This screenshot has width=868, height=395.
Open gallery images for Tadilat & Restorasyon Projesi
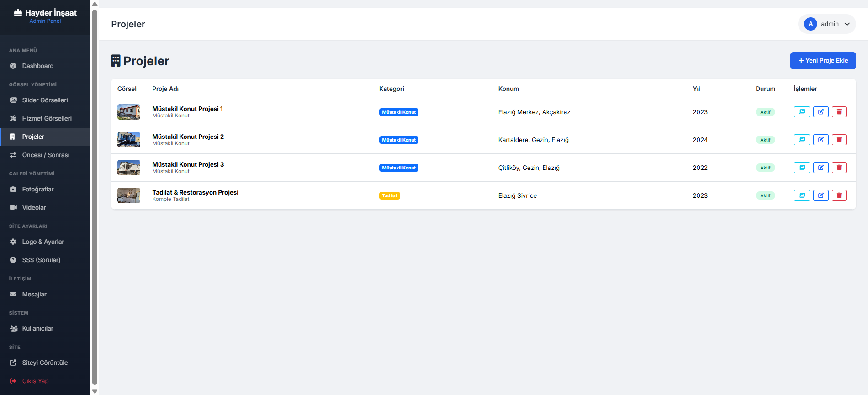point(802,195)
